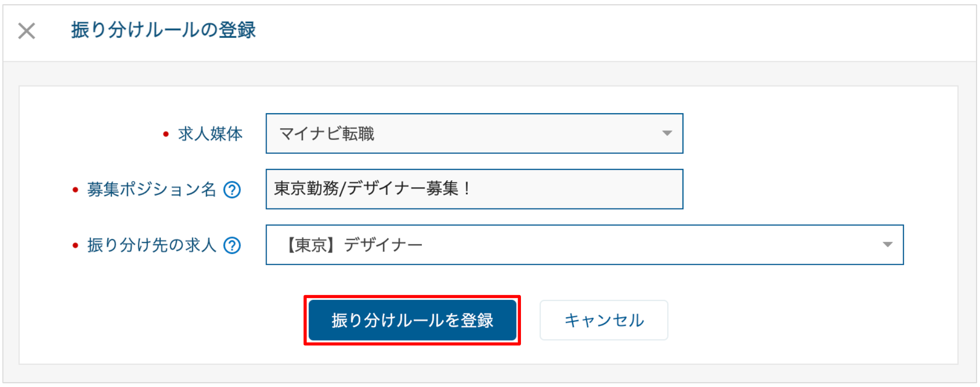Cancel with the キャンセル button

604,320
